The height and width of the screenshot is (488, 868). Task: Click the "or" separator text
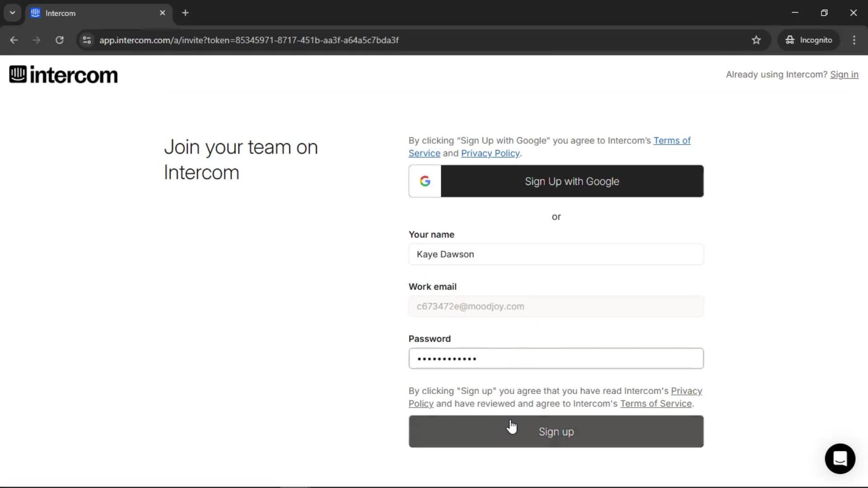click(x=556, y=217)
